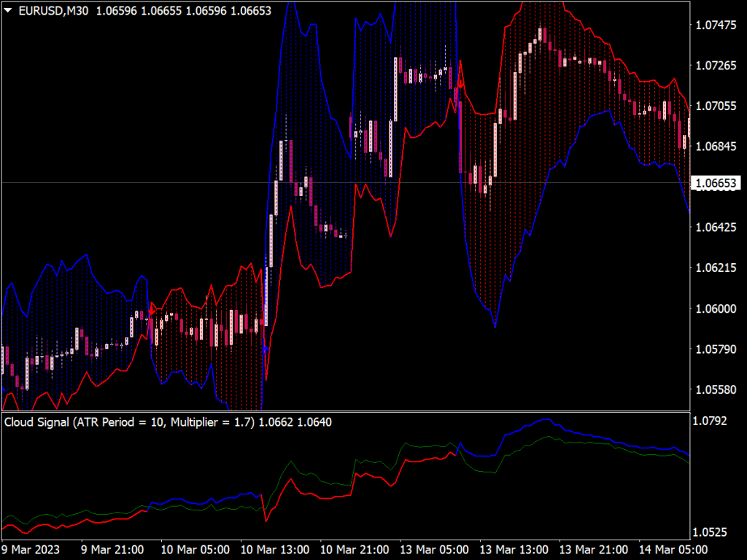The height and width of the screenshot is (560, 747).
Task: Click the 9 Mar 21:00 time label
Action: click(112, 550)
